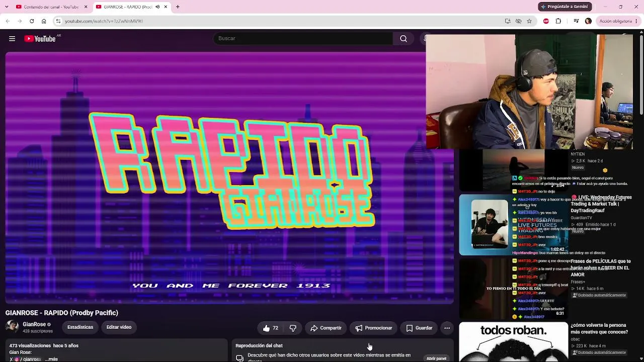Open the cómo volverte la persona más creativa title
Viewport: 644px width, 362px height.
click(x=599, y=328)
